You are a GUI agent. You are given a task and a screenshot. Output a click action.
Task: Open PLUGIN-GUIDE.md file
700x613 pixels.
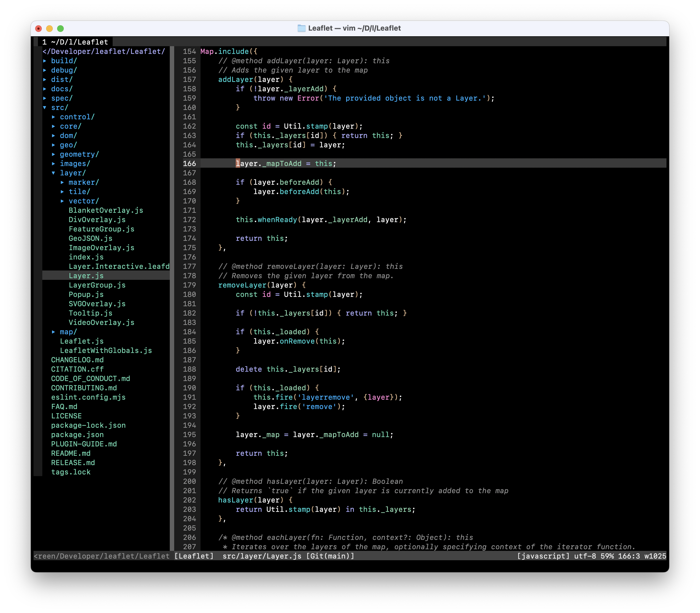point(84,444)
